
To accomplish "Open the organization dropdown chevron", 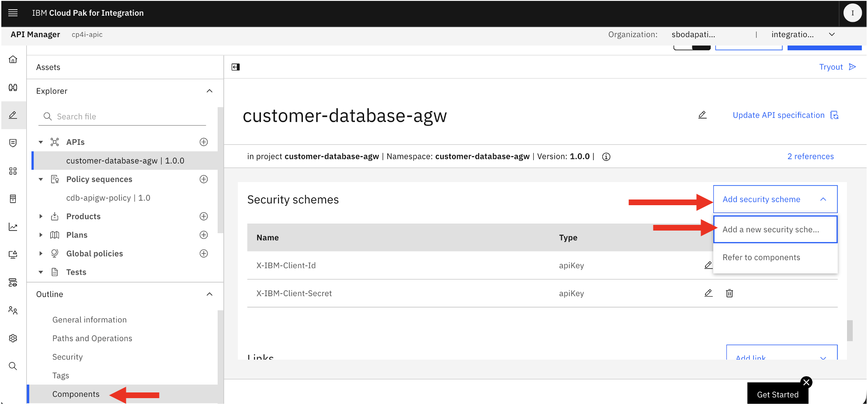I will [x=832, y=35].
